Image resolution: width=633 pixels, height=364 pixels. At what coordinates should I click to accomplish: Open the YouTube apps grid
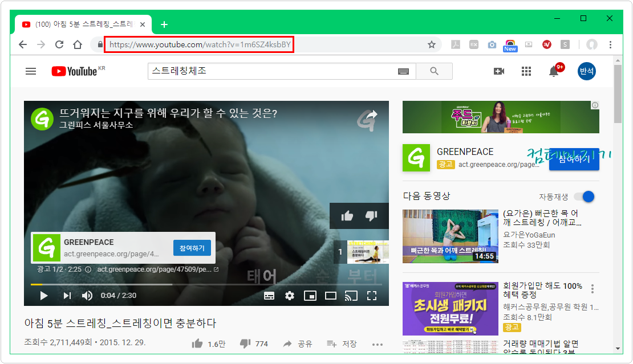point(526,71)
